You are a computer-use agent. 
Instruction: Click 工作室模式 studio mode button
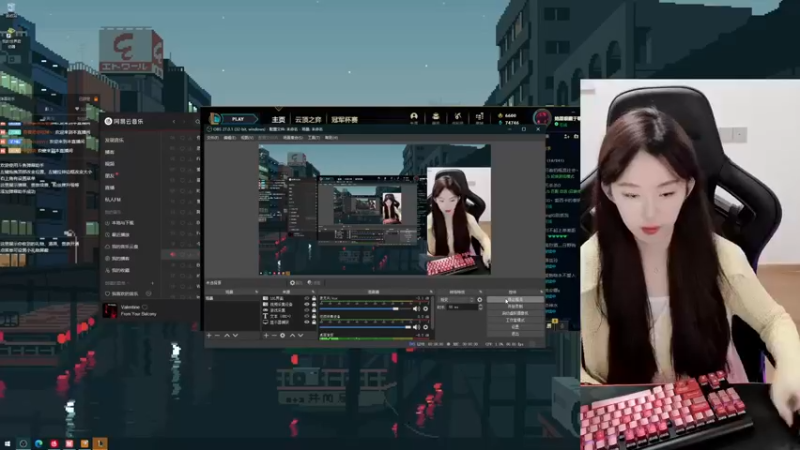tap(515, 320)
